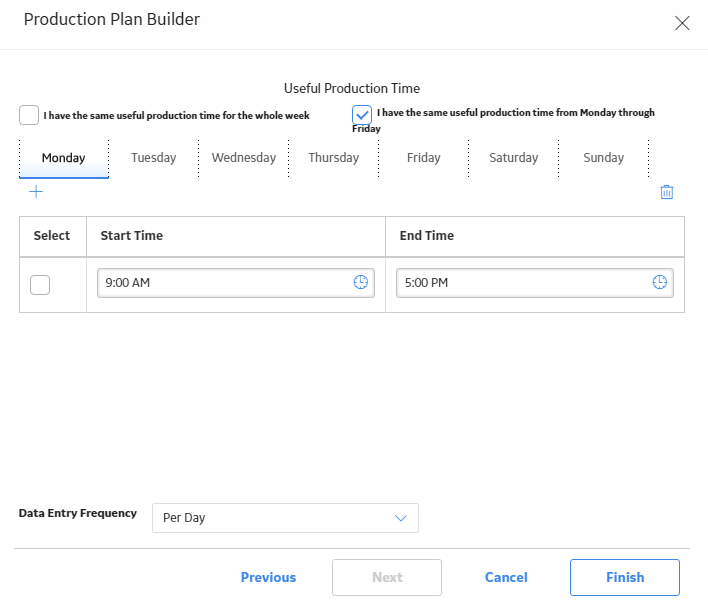Close the Production Plan Builder dialog

tap(682, 23)
